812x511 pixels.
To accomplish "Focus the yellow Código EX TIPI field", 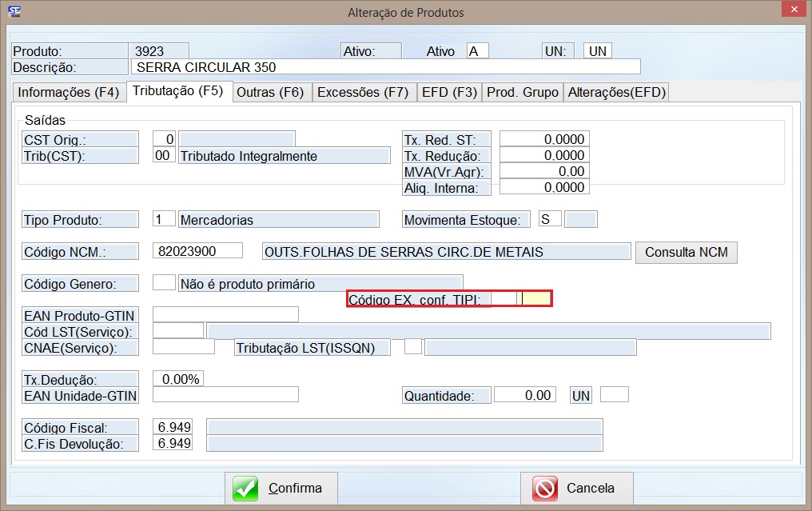I will pyautogui.click(x=535, y=299).
